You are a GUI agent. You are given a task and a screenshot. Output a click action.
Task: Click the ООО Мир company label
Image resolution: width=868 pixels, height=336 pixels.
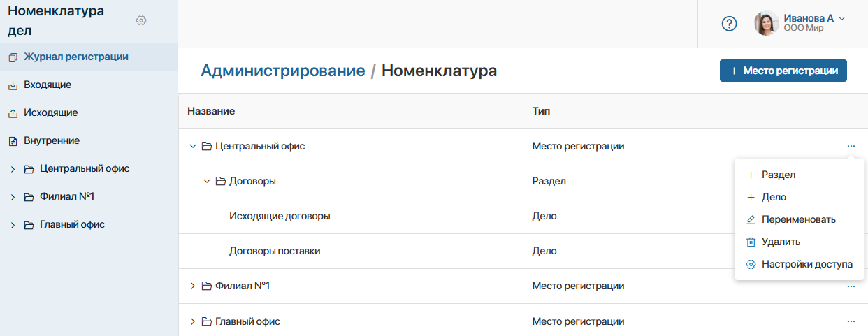[803, 29]
